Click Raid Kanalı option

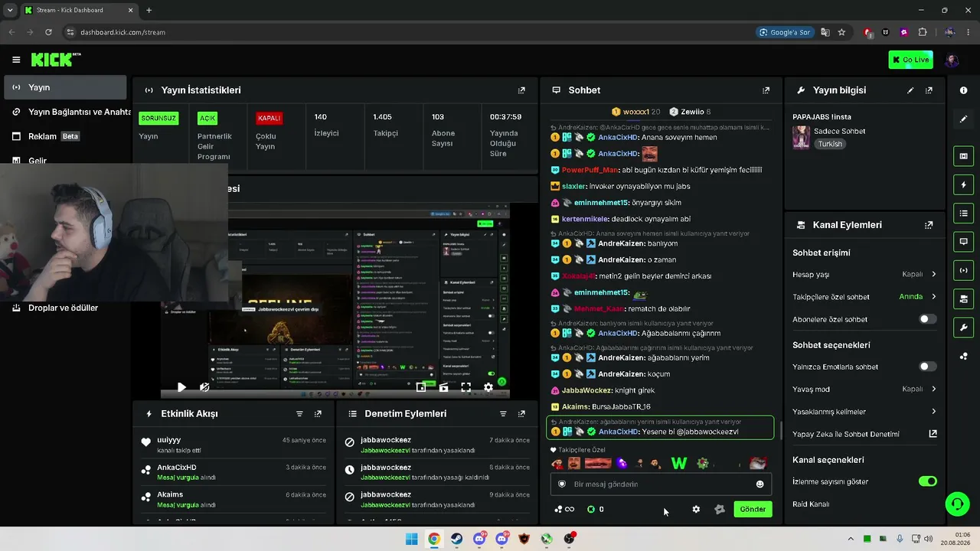click(811, 504)
